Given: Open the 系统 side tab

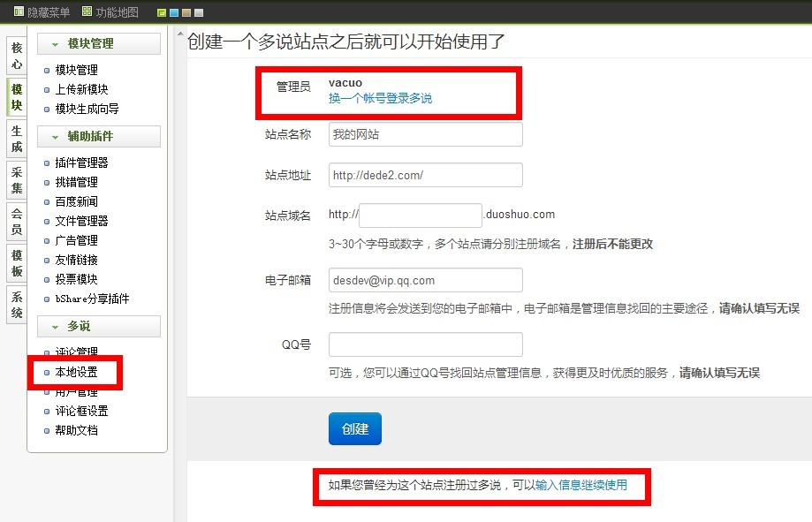Looking at the screenshot, I should tap(17, 305).
